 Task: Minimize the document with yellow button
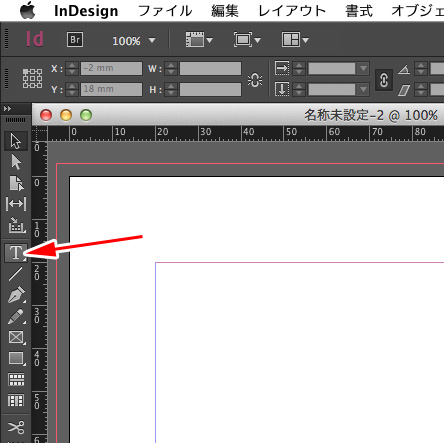pos(66,115)
